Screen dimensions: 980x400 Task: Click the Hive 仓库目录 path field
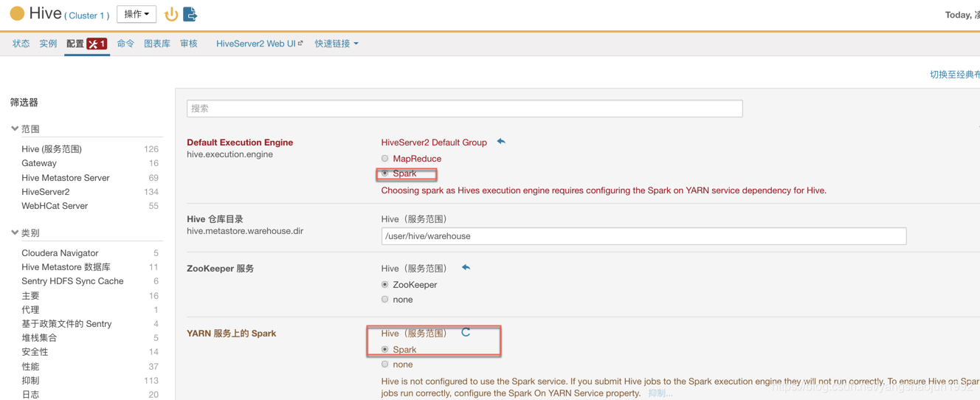643,236
